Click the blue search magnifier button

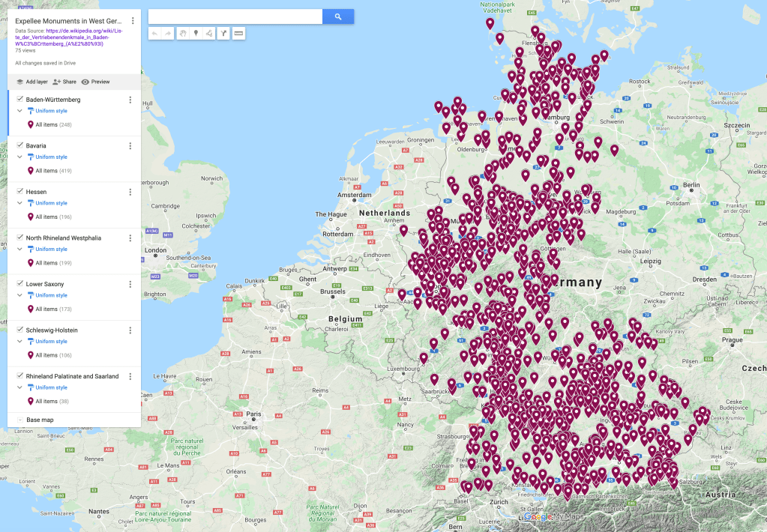click(338, 16)
